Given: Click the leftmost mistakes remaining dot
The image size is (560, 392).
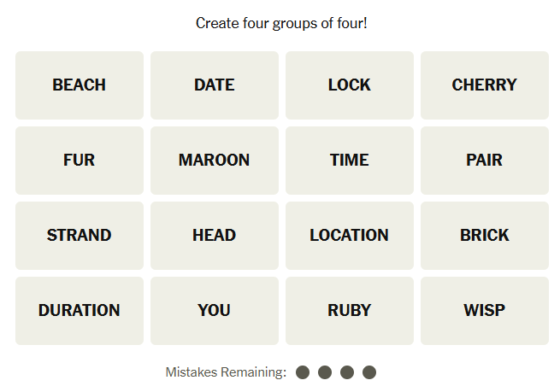Looking at the screenshot, I should pos(303,372).
